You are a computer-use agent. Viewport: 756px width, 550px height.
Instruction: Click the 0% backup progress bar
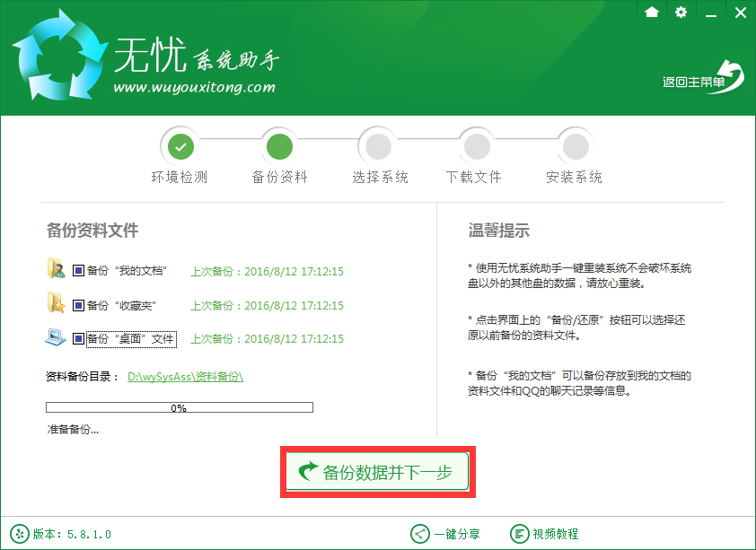179,406
